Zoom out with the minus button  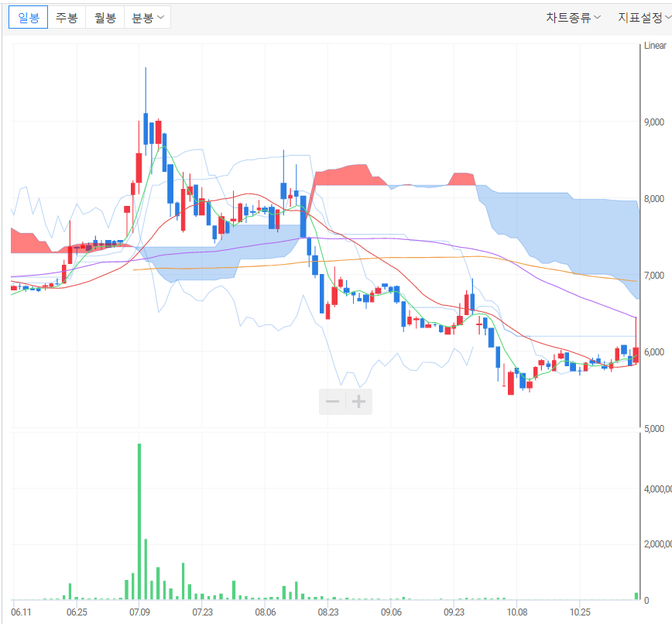(333, 402)
